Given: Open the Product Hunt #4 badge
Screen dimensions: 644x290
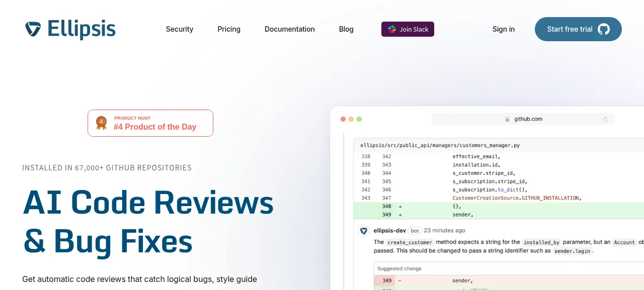Looking at the screenshot, I should tap(150, 123).
